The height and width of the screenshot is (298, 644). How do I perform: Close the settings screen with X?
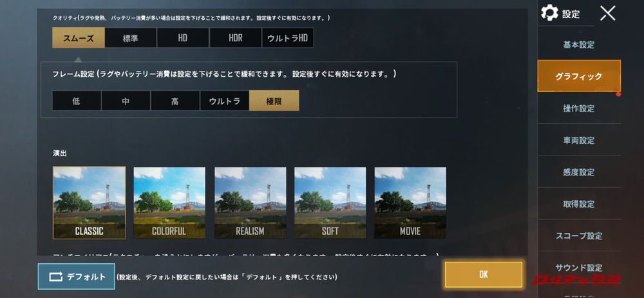click(x=607, y=13)
